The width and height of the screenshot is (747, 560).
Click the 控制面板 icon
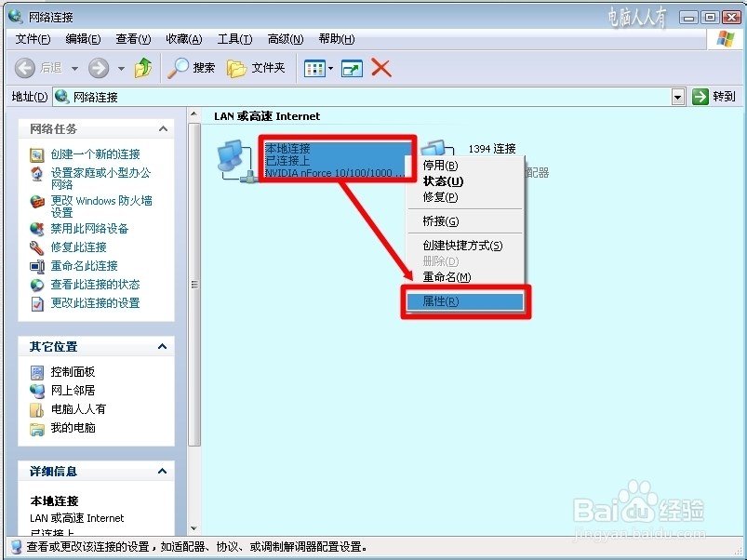coord(36,372)
